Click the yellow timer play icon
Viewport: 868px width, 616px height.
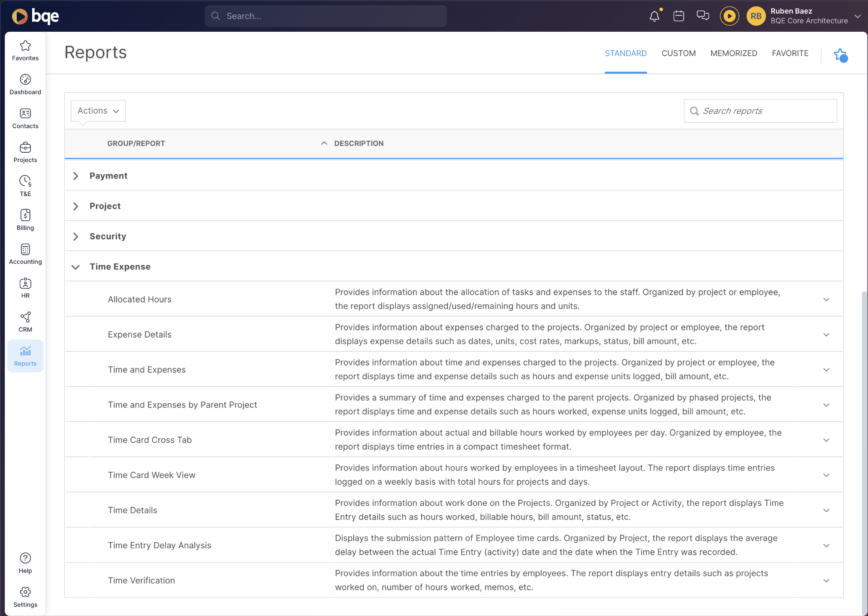[x=729, y=16]
